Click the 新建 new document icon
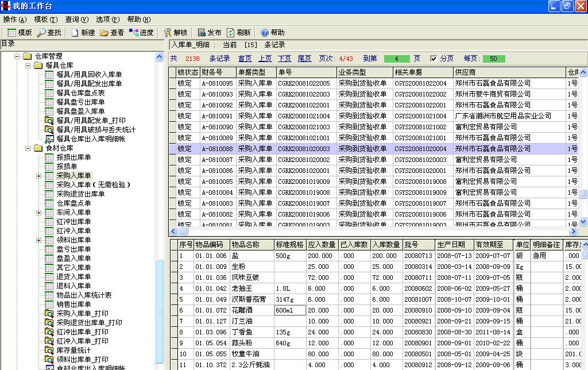Image resolution: width=588 pixels, height=370 pixels. (x=75, y=33)
